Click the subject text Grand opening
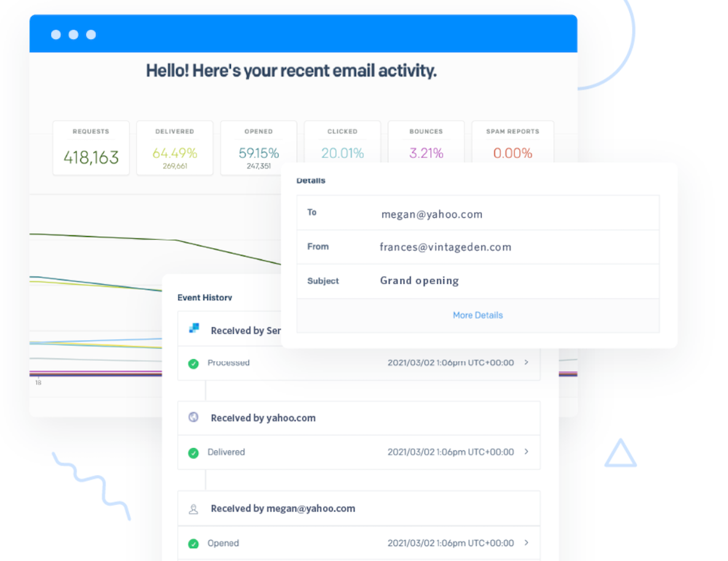Viewport: 728px width, 561px height. click(x=419, y=280)
